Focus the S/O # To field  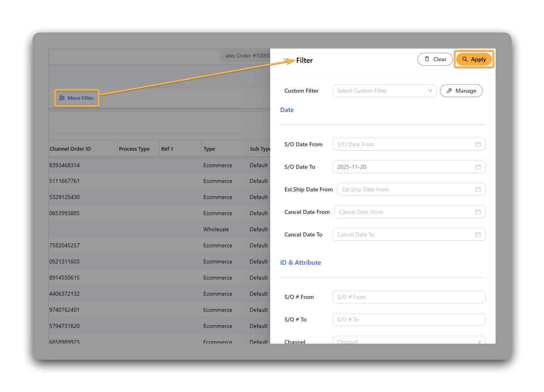409,319
